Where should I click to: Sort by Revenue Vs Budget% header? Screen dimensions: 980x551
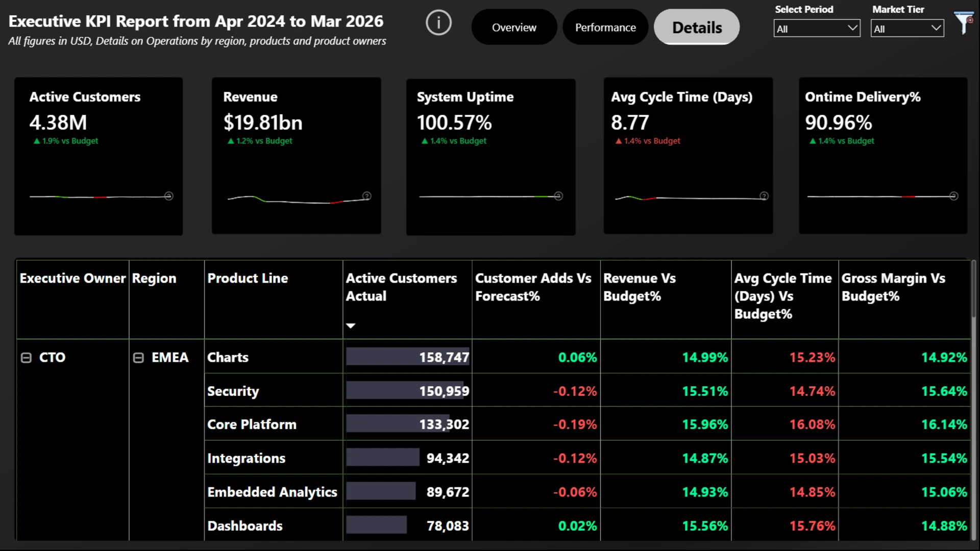[640, 287]
